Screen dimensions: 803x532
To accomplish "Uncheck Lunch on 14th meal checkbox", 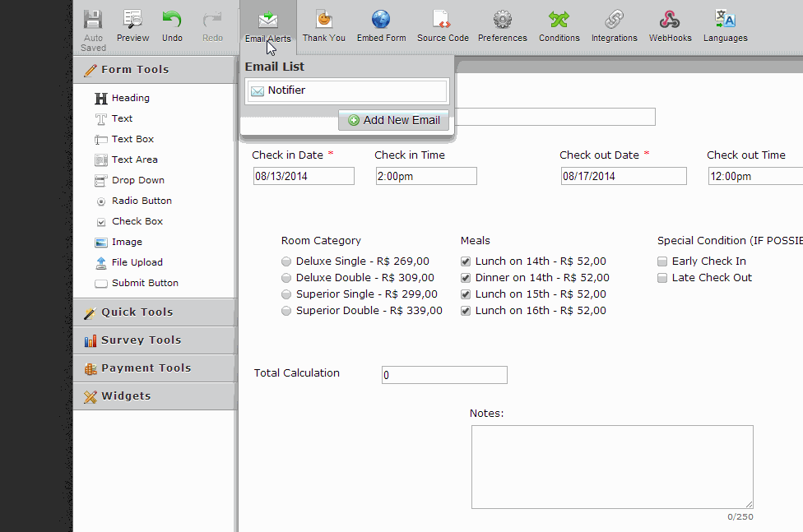I will point(466,261).
